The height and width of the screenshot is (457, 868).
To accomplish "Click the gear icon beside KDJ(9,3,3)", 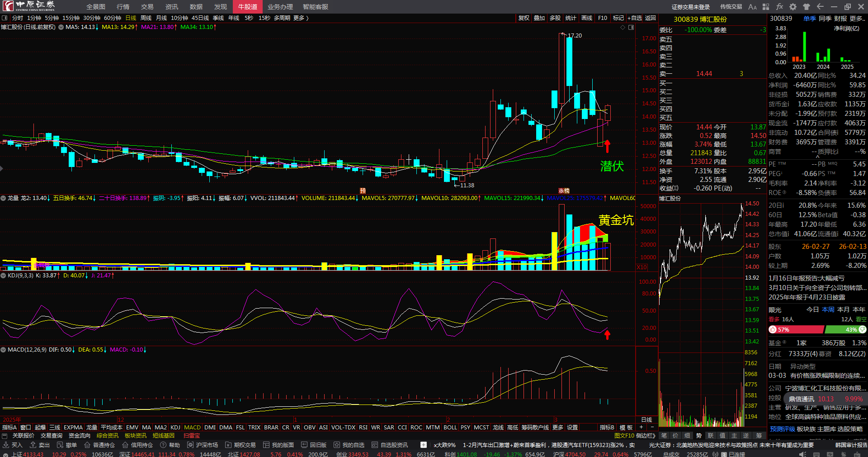I will pos(3,275).
